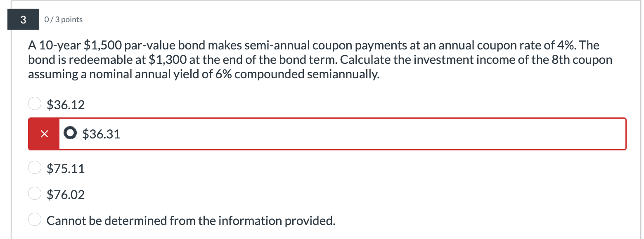Select the $75.11 answer option
The height and width of the screenshot is (239, 644).
(35, 167)
